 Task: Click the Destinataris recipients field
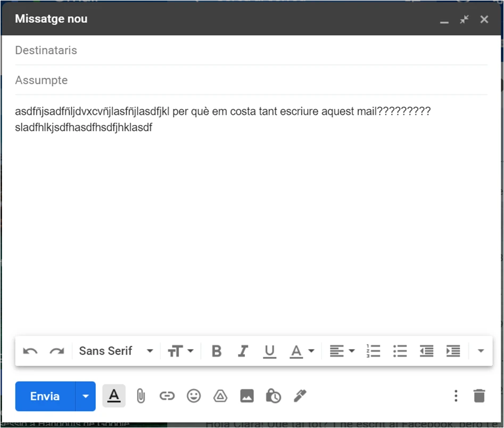(251, 51)
